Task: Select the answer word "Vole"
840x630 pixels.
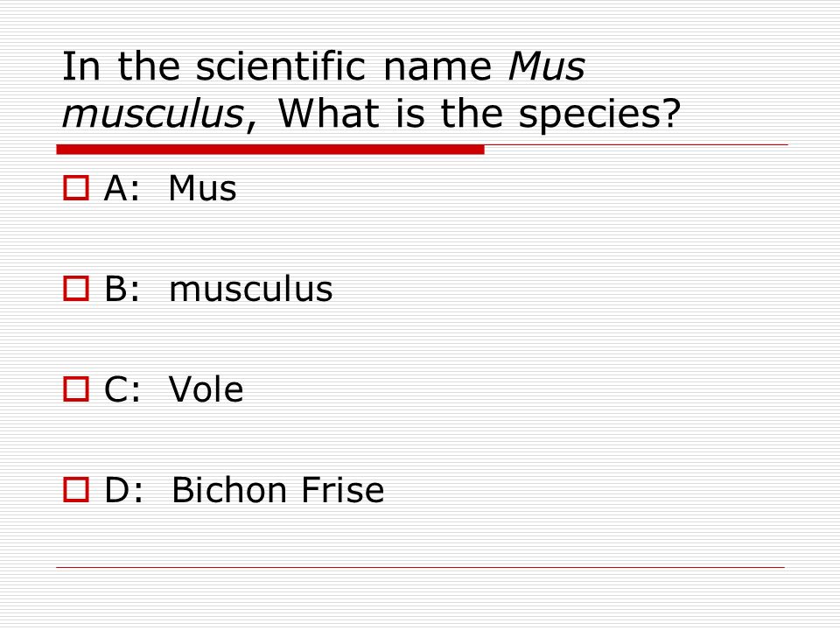Action: [206, 389]
